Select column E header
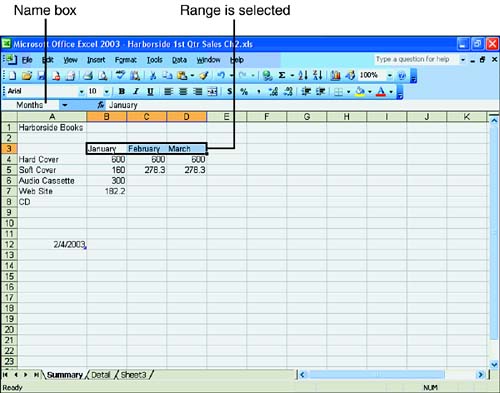The image size is (500, 393). [x=227, y=117]
